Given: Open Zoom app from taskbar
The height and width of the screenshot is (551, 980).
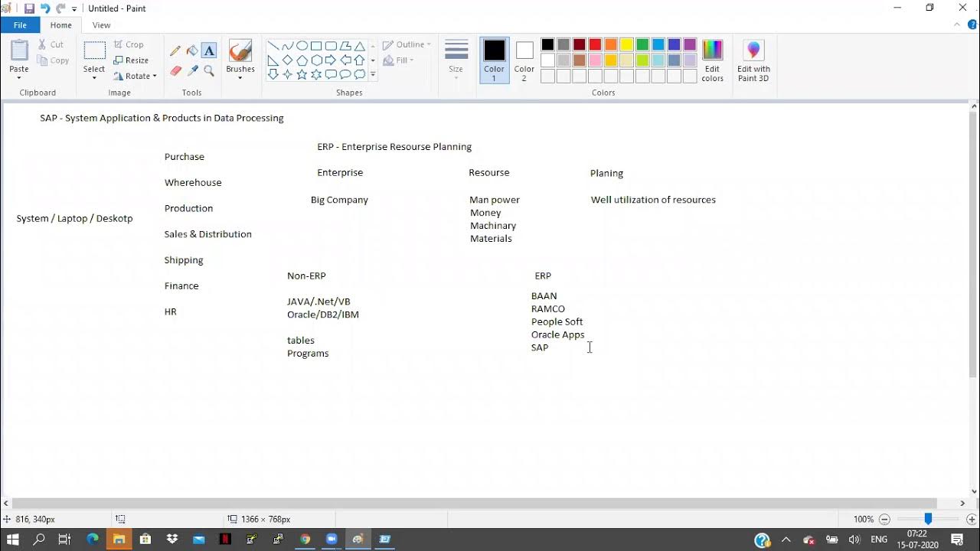Looking at the screenshot, I should click(x=332, y=540).
